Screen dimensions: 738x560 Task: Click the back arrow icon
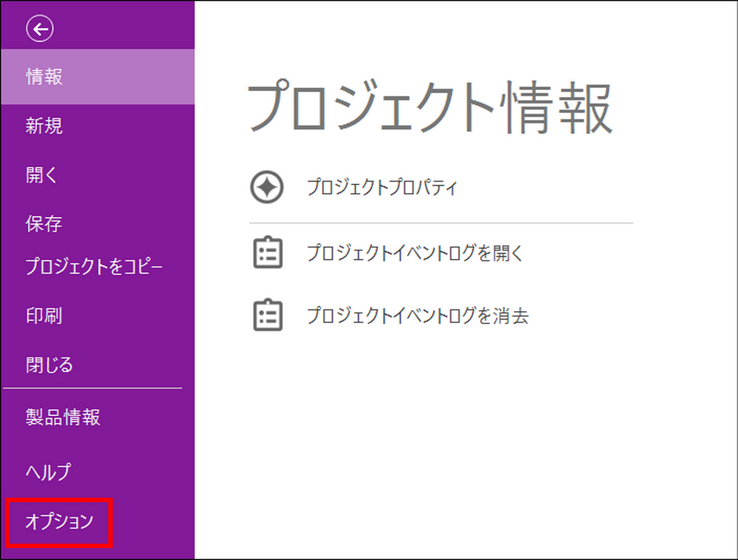(40, 29)
